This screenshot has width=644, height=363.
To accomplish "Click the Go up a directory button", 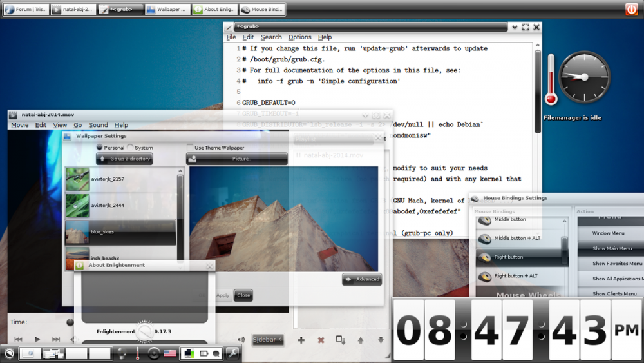I will pyautogui.click(x=124, y=159).
